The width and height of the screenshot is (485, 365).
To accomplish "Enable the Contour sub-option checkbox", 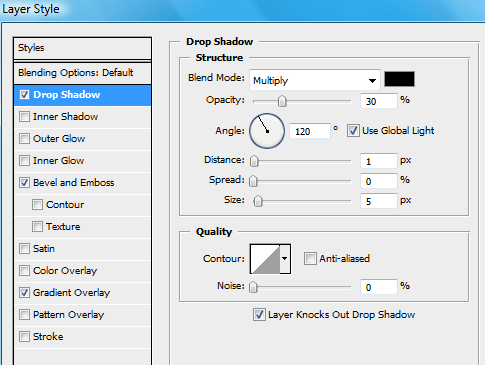I will (37, 205).
